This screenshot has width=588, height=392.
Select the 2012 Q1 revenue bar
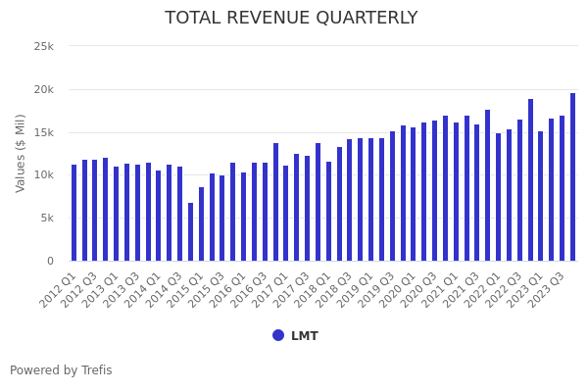click(x=73, y=213)
